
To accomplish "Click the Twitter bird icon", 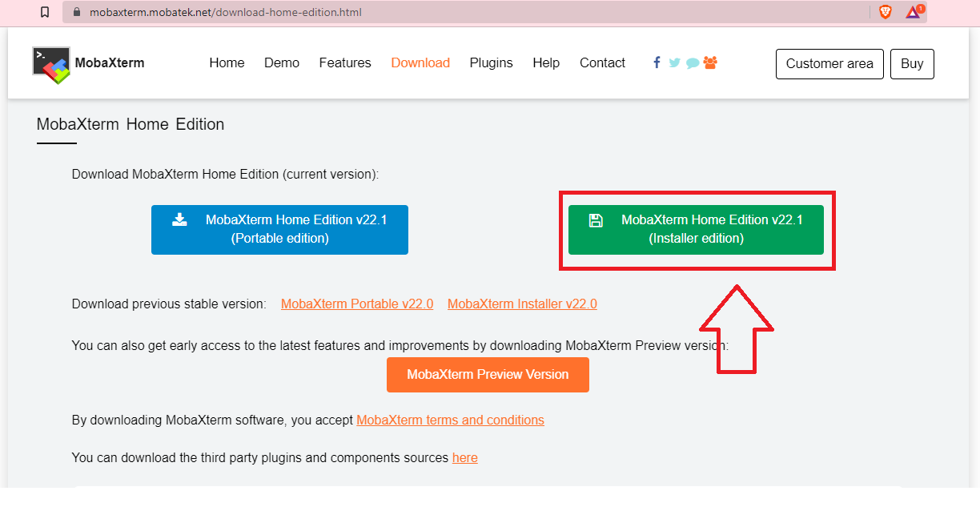I will [674, 62].
